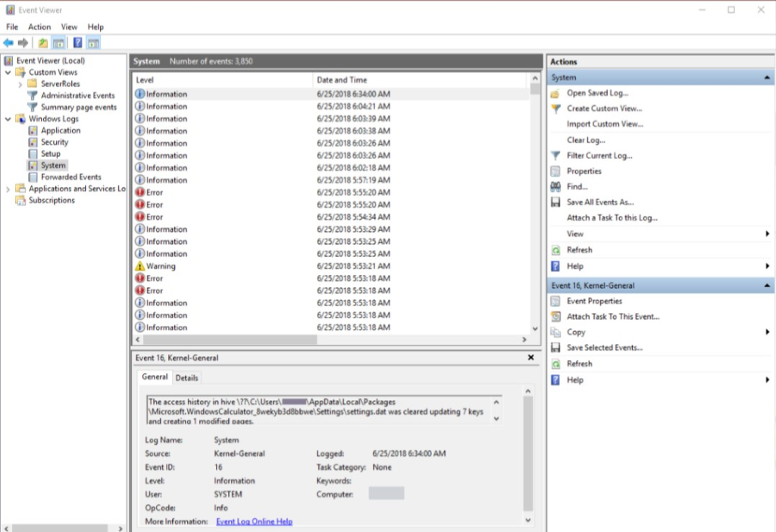
Task: Select Information event at 6:04:21 AM
Action: 330,106
